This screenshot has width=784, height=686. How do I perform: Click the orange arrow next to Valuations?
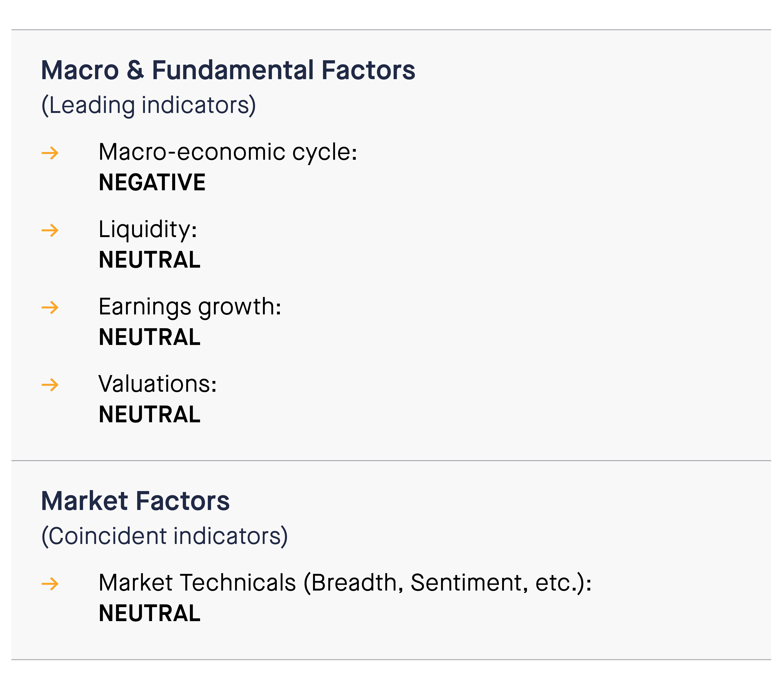click(50, 385)
